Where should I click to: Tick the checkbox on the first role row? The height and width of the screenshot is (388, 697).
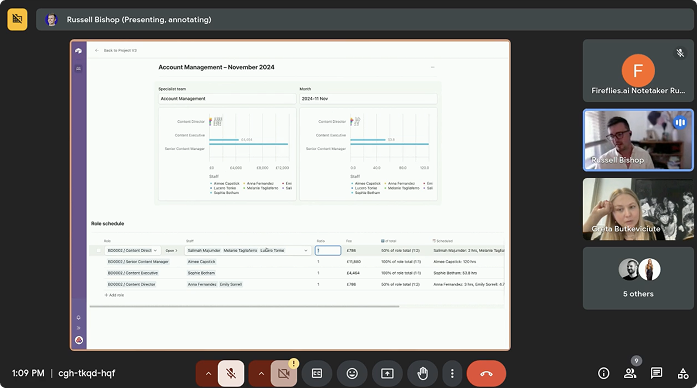point(98,251)
